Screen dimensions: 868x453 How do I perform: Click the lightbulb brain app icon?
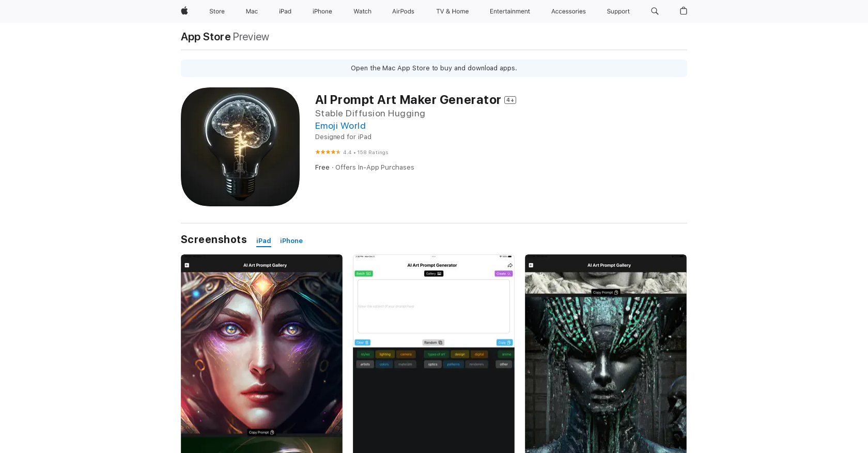click(240, 147)
